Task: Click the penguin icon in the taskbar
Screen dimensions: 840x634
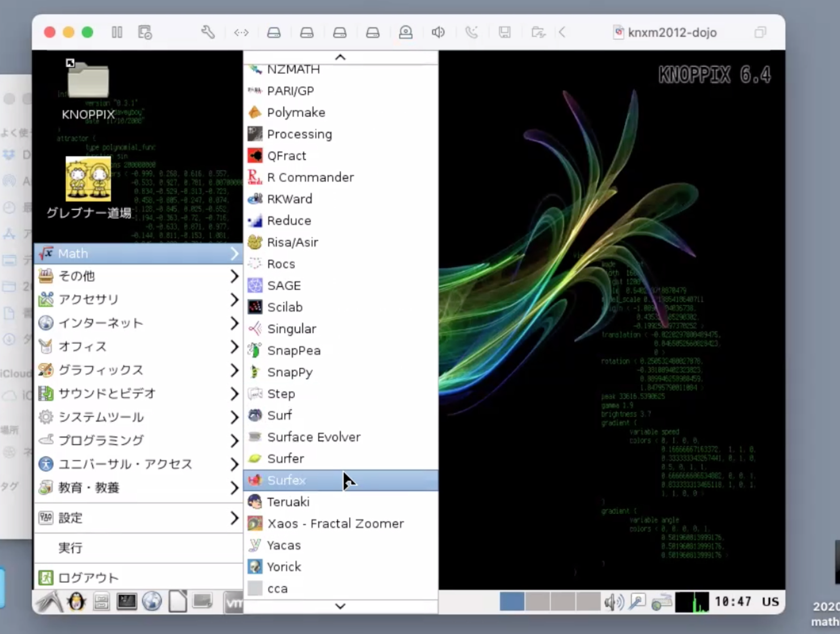Action: point(76,602)
